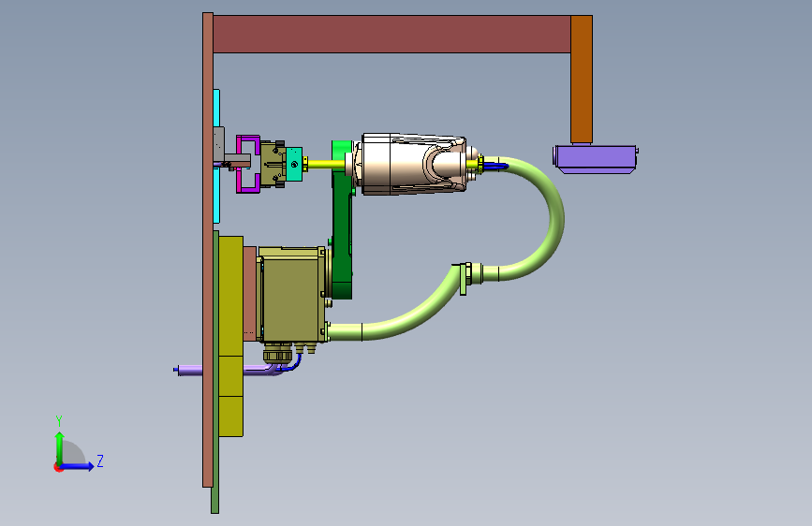Select the salmon plate behind the junction box
This screenshot has width=812, height=526.
(250, 294)
